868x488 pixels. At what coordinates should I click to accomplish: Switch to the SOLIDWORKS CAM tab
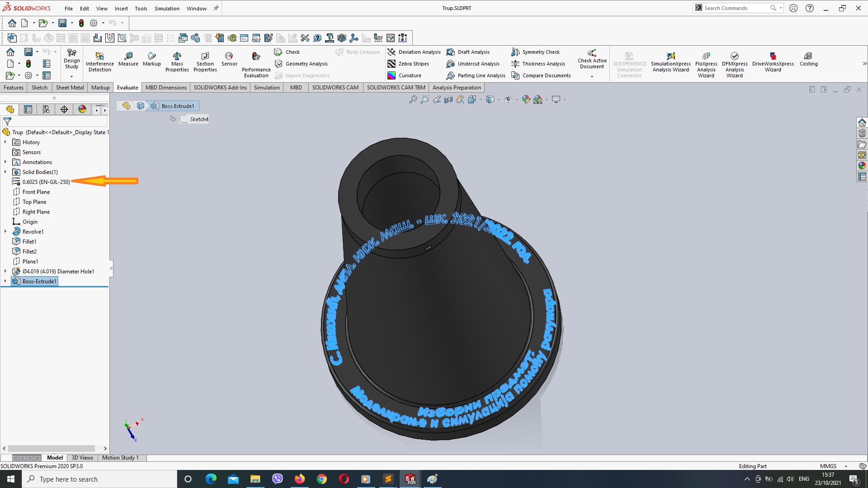pyautogui.click(x=335, y=87)
